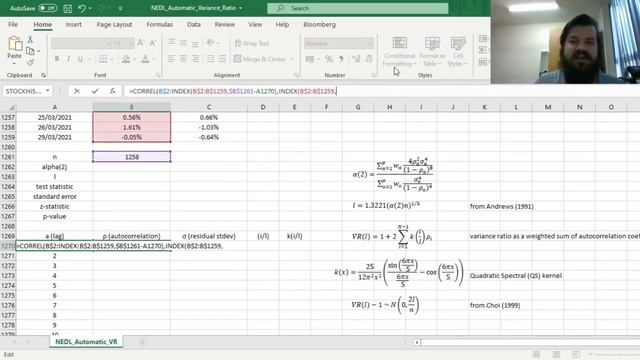Click Align Right icon
Image resolution: width=640 pixels, height=360 pixels.
195,59
